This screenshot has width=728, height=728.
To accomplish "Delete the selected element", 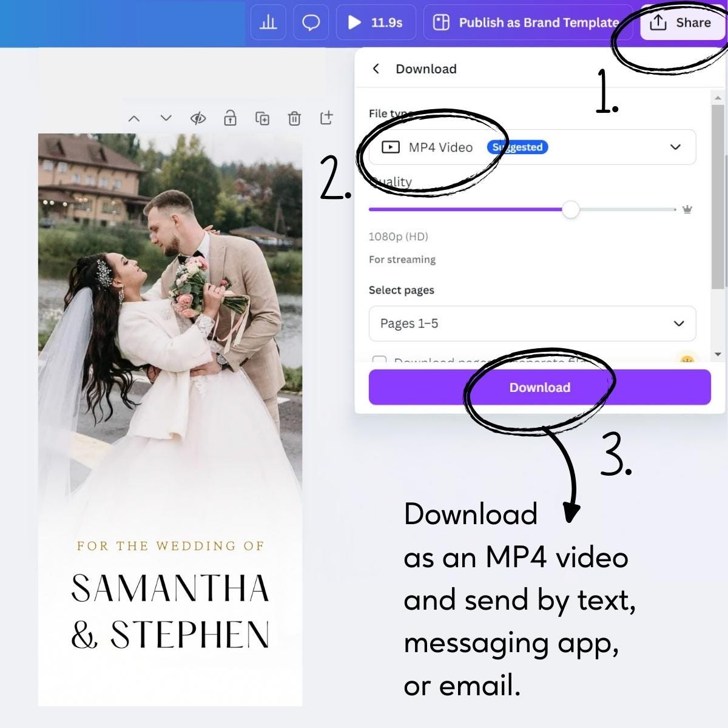I will coord(295,118).
